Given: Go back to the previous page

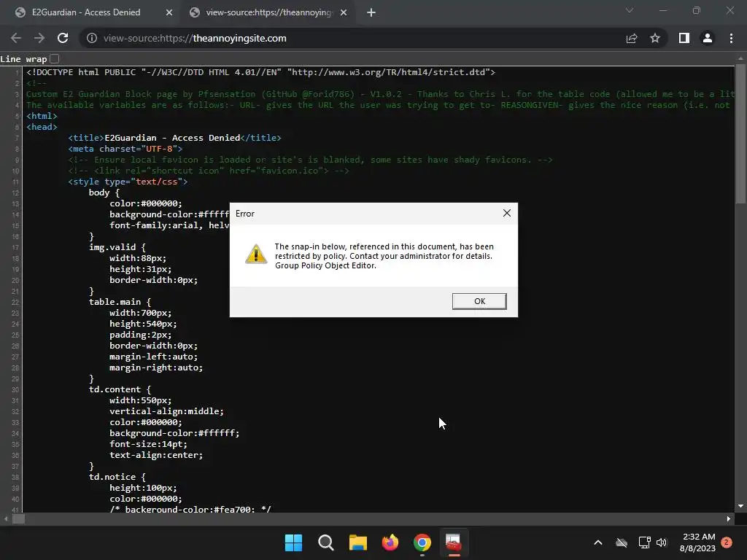Looking at the screenshot, I should (16, 38).
